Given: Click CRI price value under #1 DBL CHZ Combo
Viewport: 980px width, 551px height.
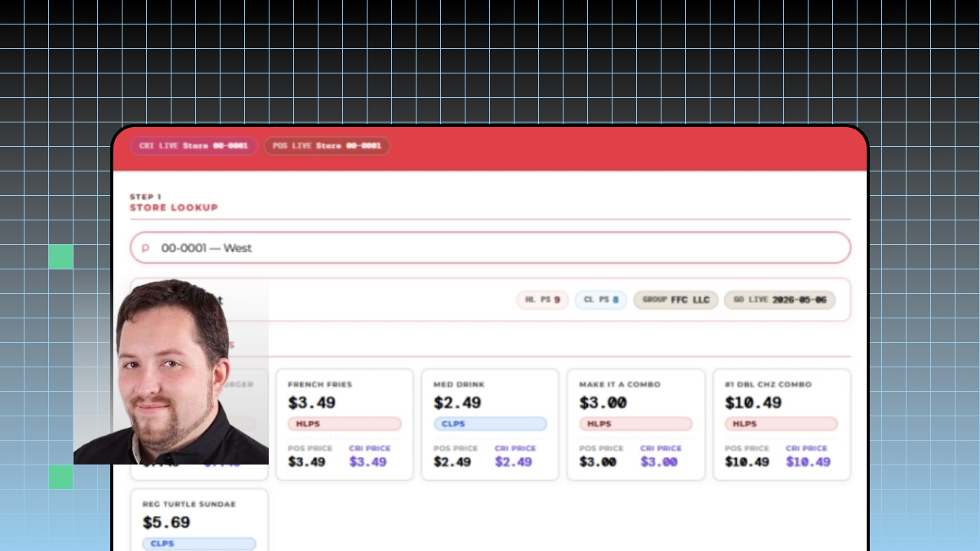Looking at the screenshot, I should pyautogui.click(x=808, y=462).
